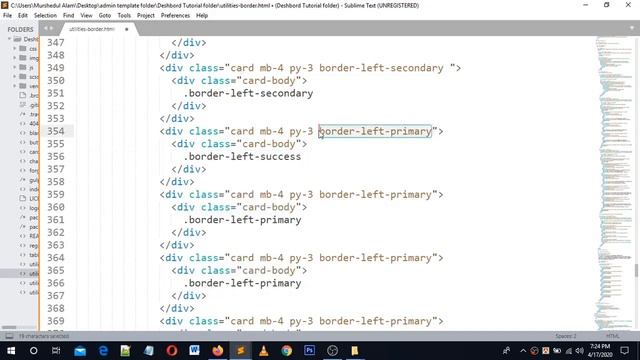Open the Action Center notifications icon
640x360 pixels.
(x=624, y=351)
